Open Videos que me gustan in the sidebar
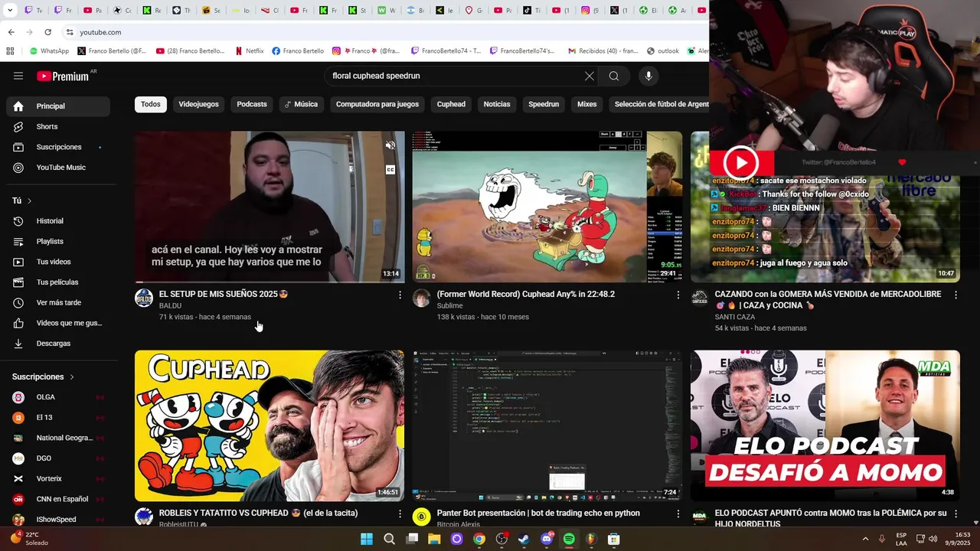980x551 pixels. click(x=58, y=323)
